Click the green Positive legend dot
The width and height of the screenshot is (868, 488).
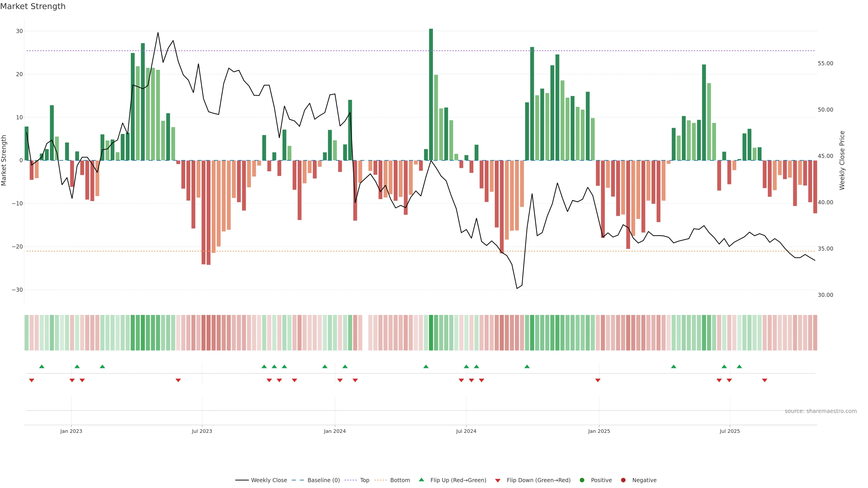582,480
